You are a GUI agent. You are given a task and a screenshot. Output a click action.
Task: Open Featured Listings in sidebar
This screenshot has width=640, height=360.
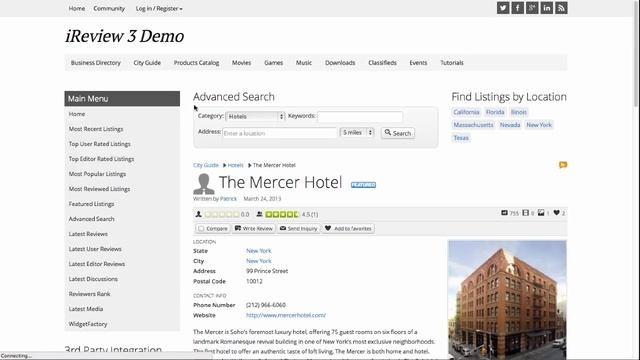click(91, 204)
